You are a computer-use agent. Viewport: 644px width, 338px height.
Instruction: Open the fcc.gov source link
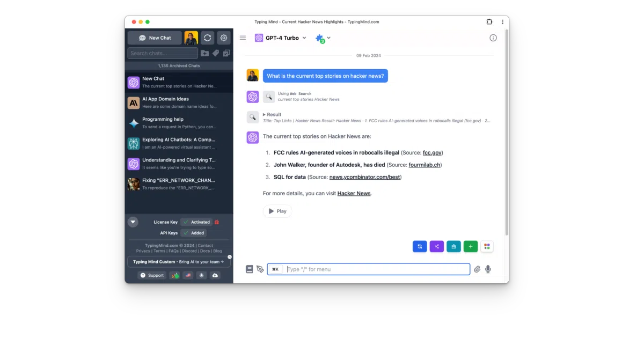(432, 152)
